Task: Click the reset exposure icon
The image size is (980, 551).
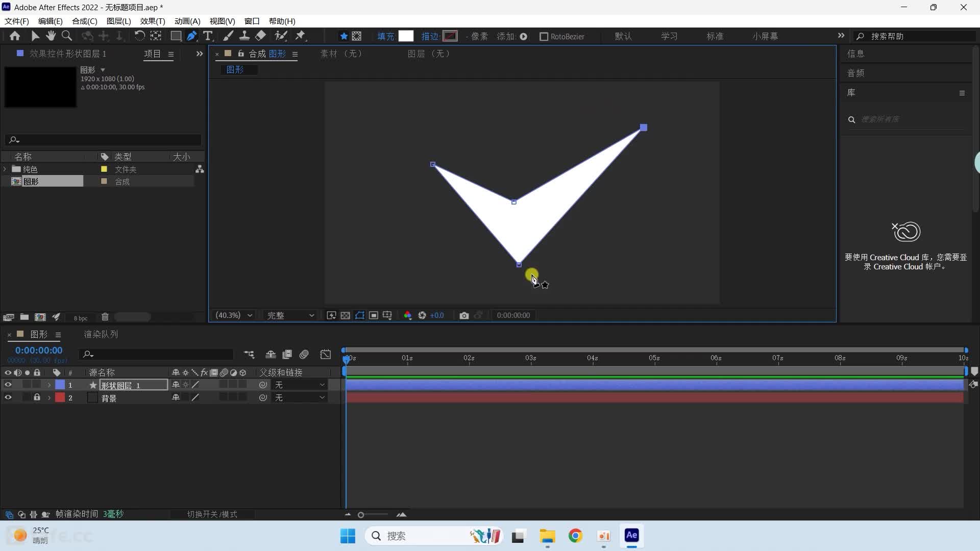Action: point(422,315)
